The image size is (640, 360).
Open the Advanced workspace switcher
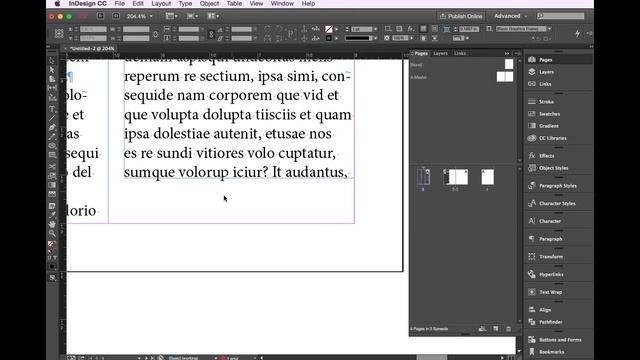[x=511, y=16]
